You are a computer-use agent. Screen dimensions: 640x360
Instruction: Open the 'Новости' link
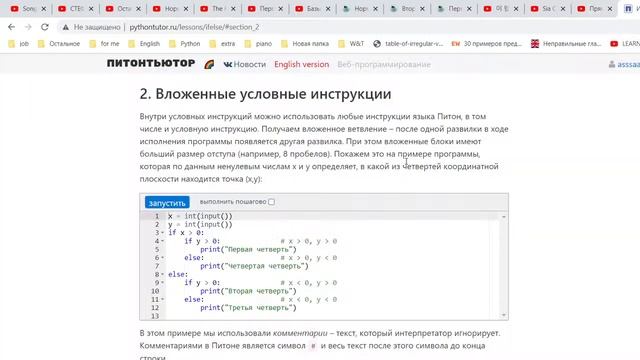(x=250, y=64)
